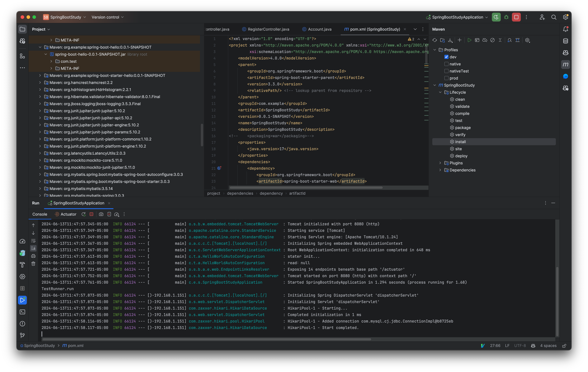Collapse the Lifecycle node in Maven panel
This screenshot has height=372, width=588.
pyautogui.click(x=441, y=92)
